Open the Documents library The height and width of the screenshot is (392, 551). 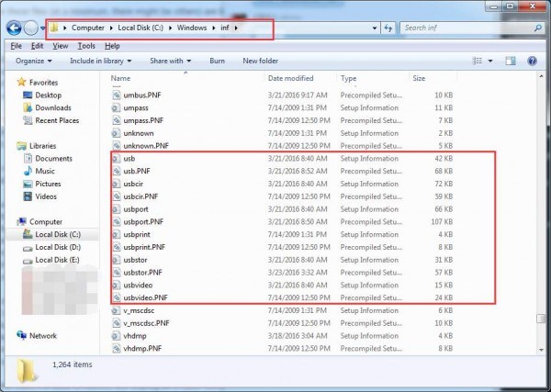[53, 159]
